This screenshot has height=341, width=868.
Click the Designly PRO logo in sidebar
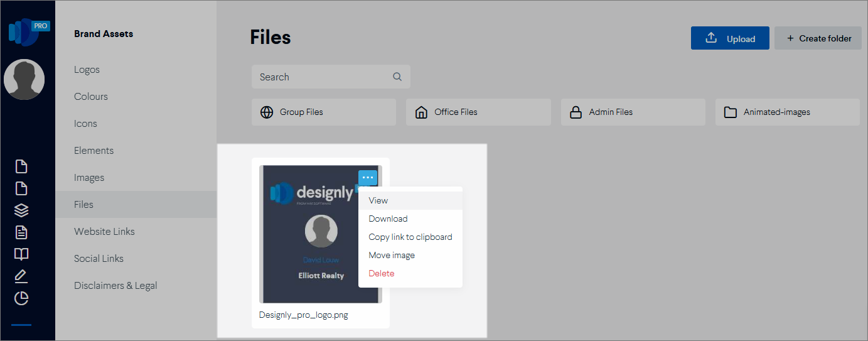[28, 32]
